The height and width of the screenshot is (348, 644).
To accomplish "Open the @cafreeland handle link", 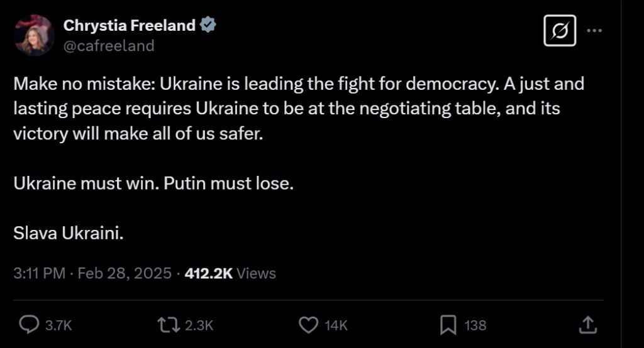I will tap(108, 46).
